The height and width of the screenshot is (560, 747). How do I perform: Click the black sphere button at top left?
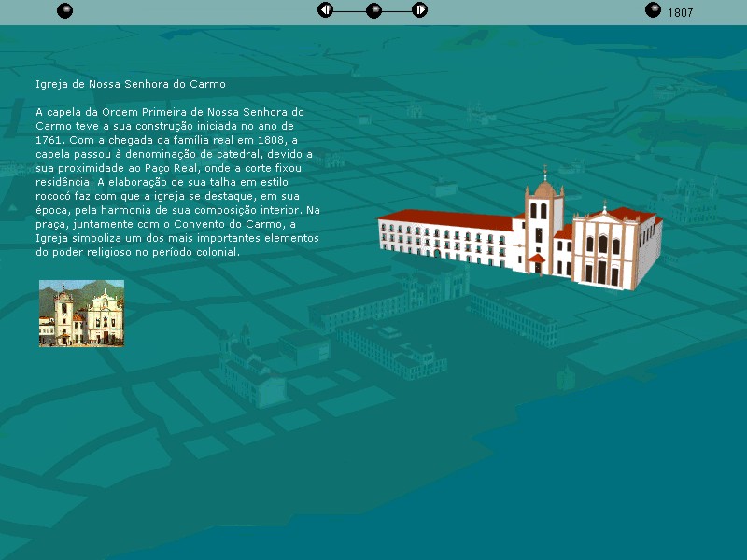[x=64, y=10]
